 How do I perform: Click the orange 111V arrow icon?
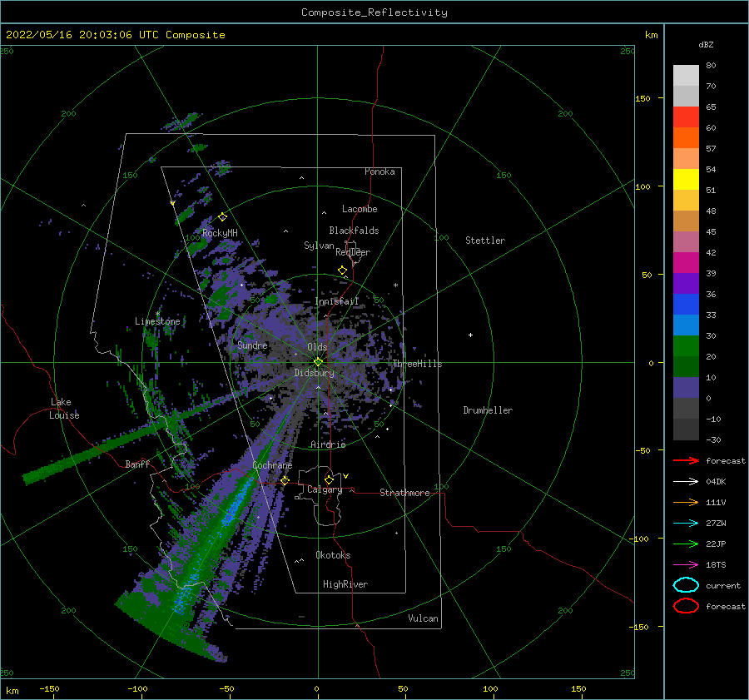(686, 502)
